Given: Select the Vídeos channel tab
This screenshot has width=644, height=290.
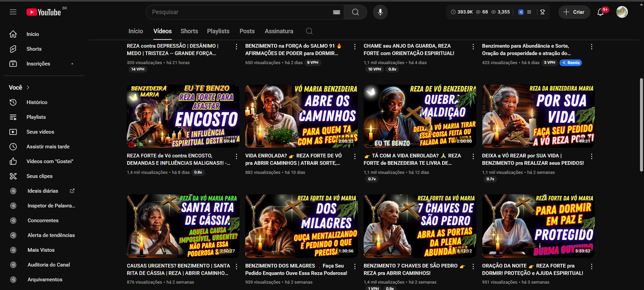Looking at the screenshot, I should [163, 31].
